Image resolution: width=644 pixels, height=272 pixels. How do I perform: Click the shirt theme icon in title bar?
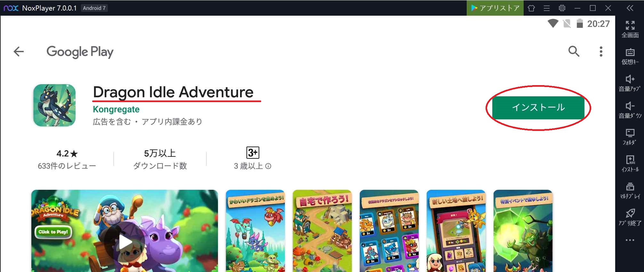(x=531, y=8)
